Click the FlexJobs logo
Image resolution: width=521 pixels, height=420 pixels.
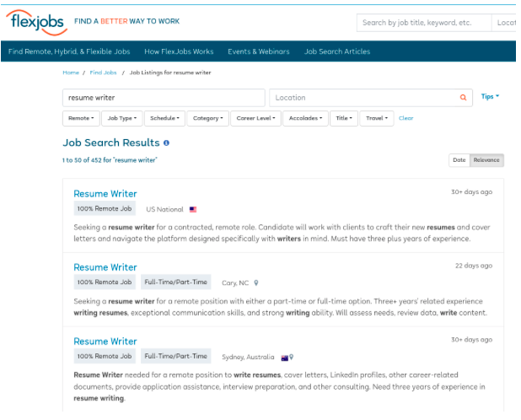click(36, 23)
